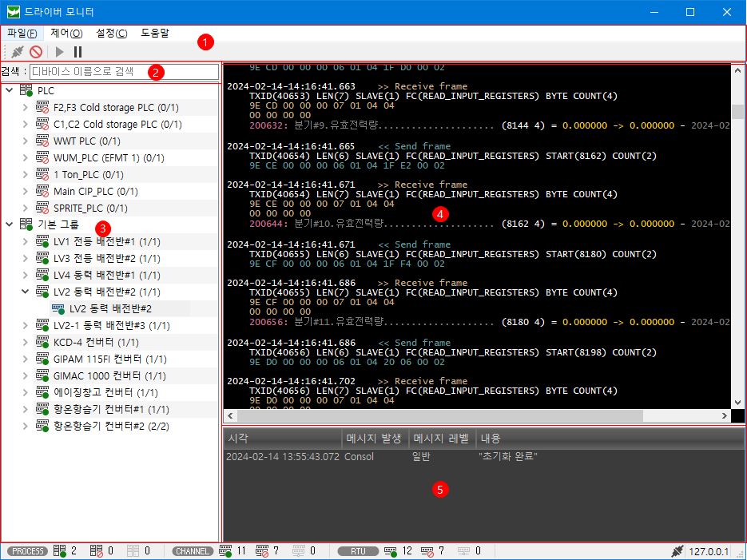Viewport: 747px width, 560px height.
Task: Click the horizontal scrollbar thumb in log
Action: click(x=440, y=415)
